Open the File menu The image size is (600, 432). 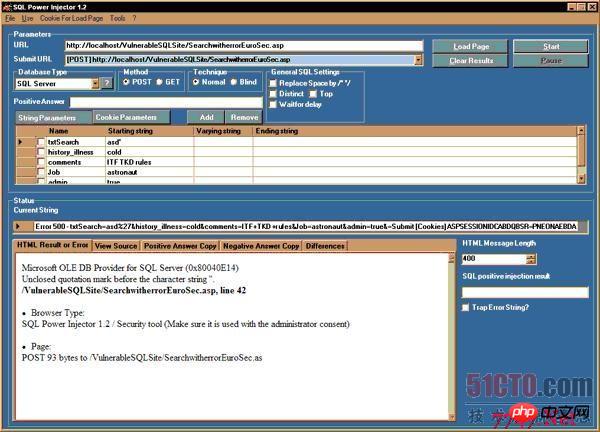[x=10, y=18]
